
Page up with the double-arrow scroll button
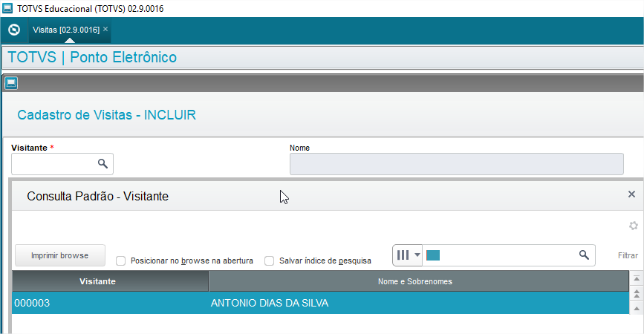[637, 293]
